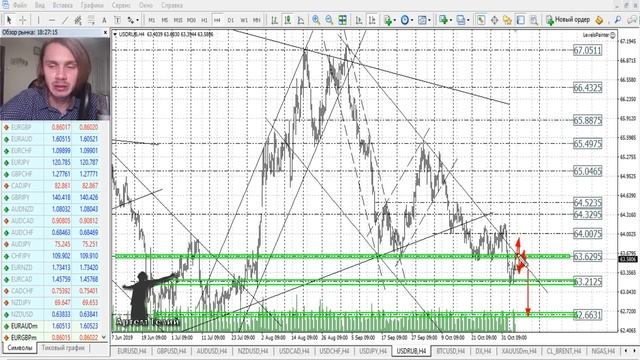Open the Файл menu
The height and width of the screenshot is (360, 640).
19,5
